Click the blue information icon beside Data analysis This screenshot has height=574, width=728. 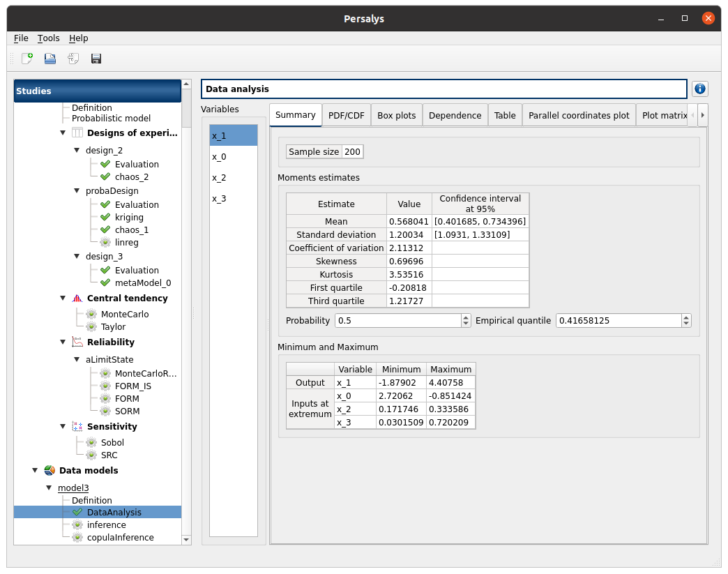699,89
